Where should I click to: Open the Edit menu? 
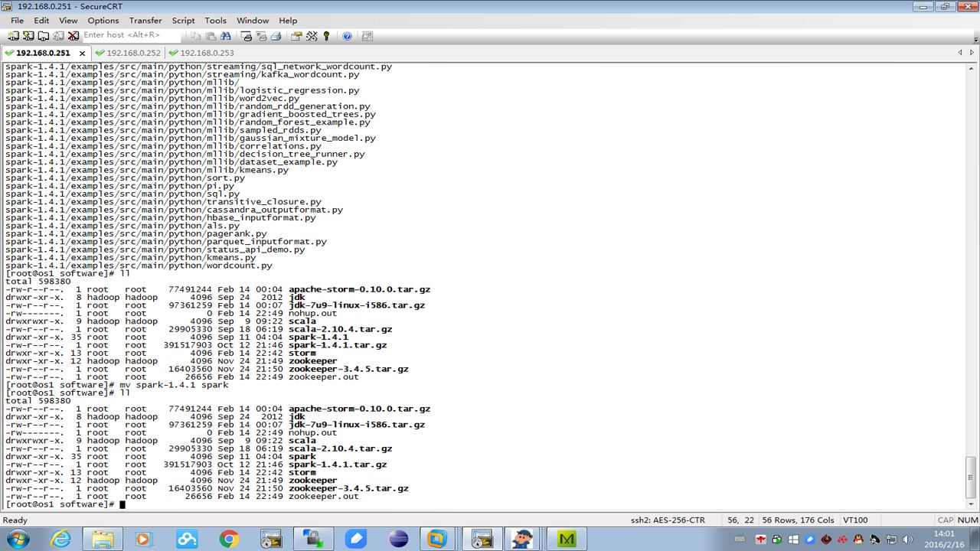[x=41, y=21]
